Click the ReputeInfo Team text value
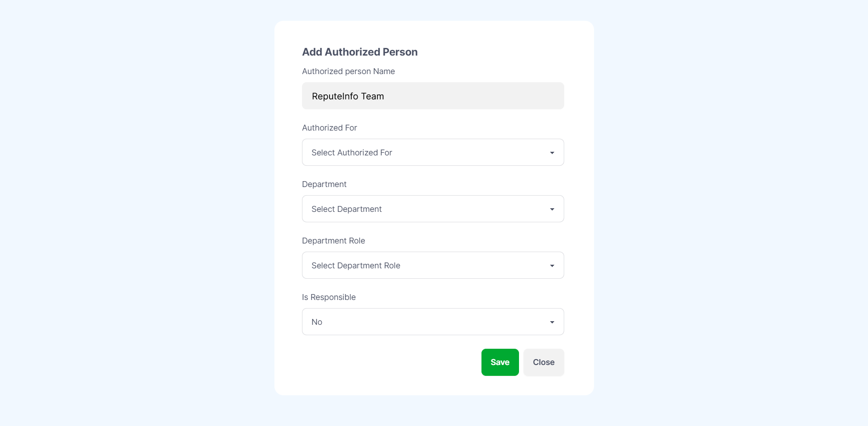This screenshot has width=868, height=426. [347, 96]
